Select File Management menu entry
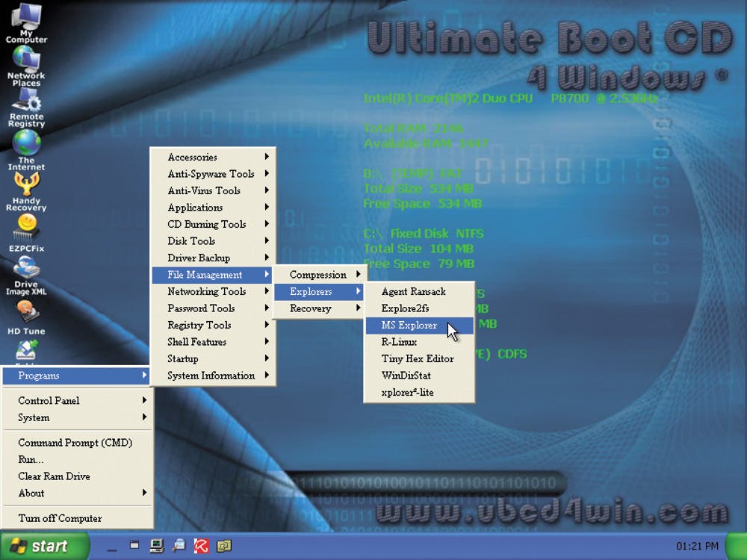Image resolution: width=747 pixels, height=560 pixels. [212, 275]
